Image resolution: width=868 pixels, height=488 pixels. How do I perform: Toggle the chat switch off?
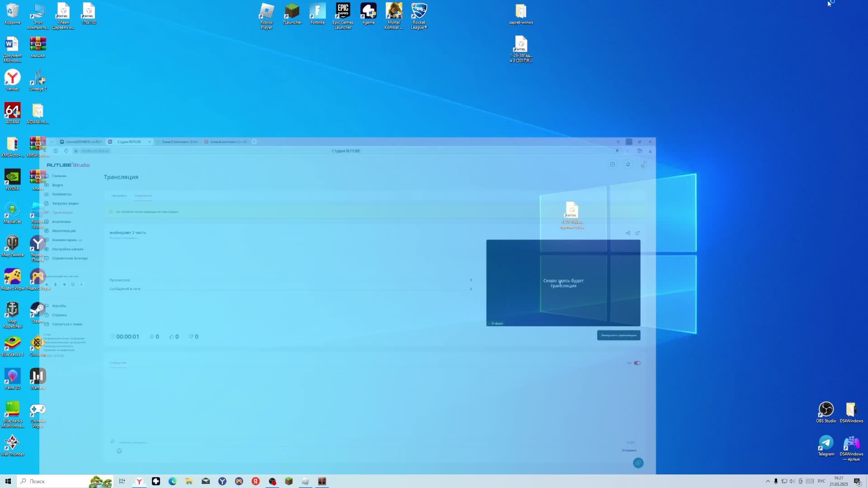(637, 363)
